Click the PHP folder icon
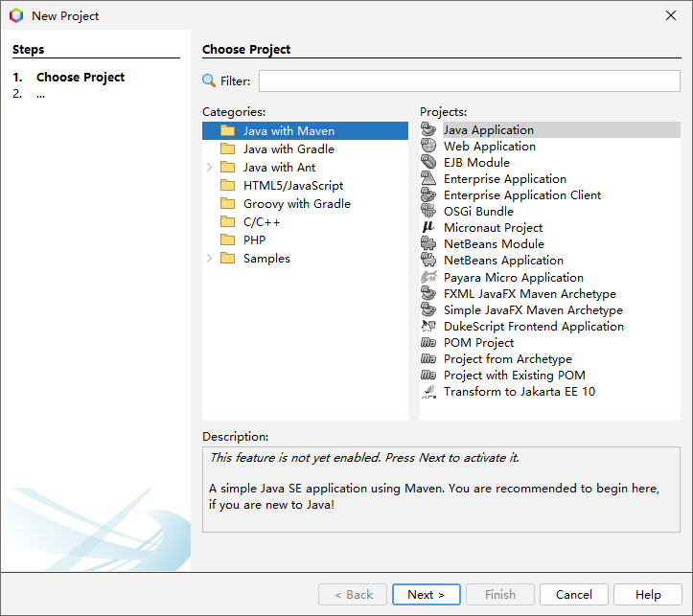 tap(227, 240)
